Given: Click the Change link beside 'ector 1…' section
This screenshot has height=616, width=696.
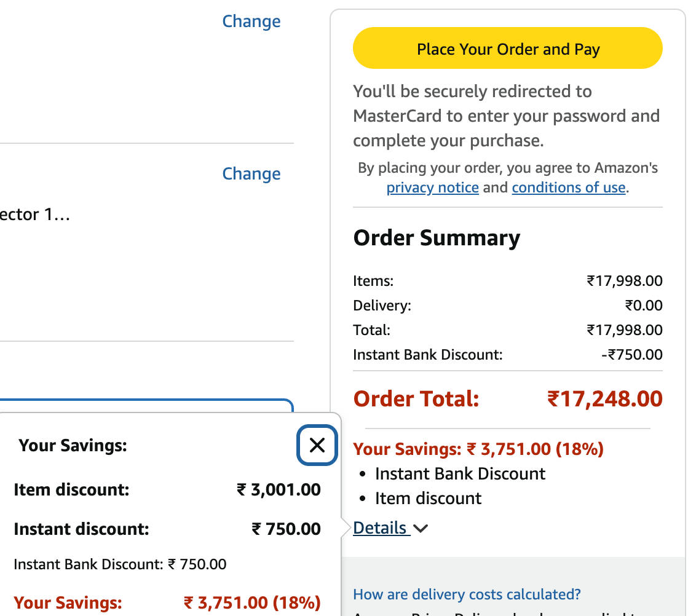Looking at the screenshot, I should [x=251, y=174].
